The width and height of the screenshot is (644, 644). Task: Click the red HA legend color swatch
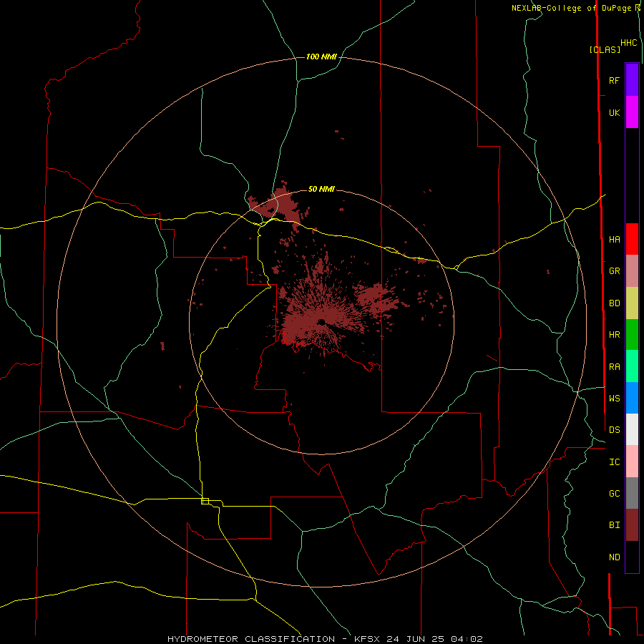click(x=632, y=239)
